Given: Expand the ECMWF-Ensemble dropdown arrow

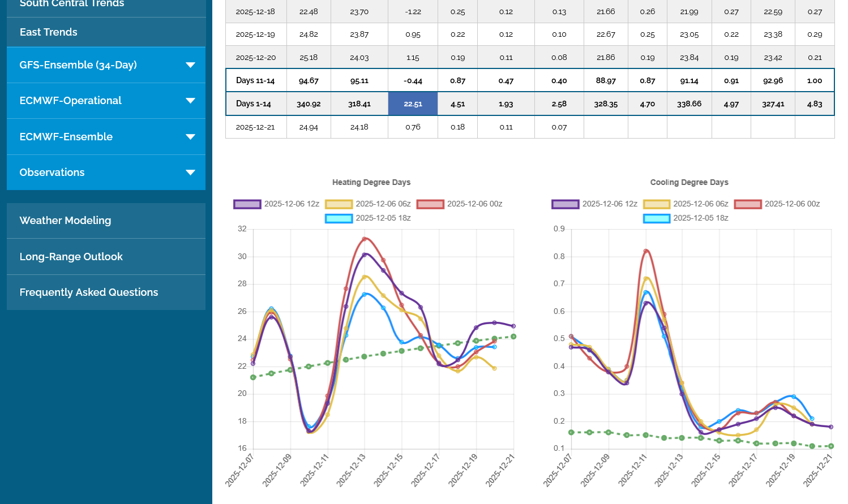Looking at the screenshot, I should tap(190, 137).
